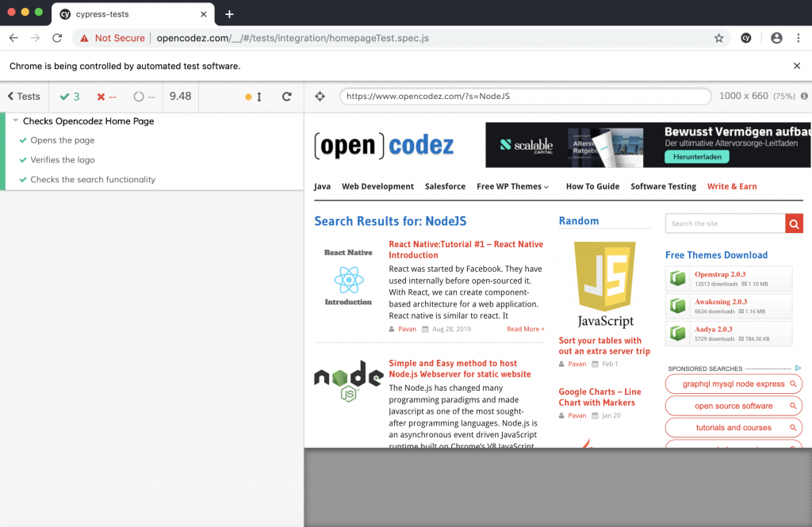Screen dimensions: 812x527
Task: Open the Cypress selector playground crosshair
Action: (x=320, y=97)
